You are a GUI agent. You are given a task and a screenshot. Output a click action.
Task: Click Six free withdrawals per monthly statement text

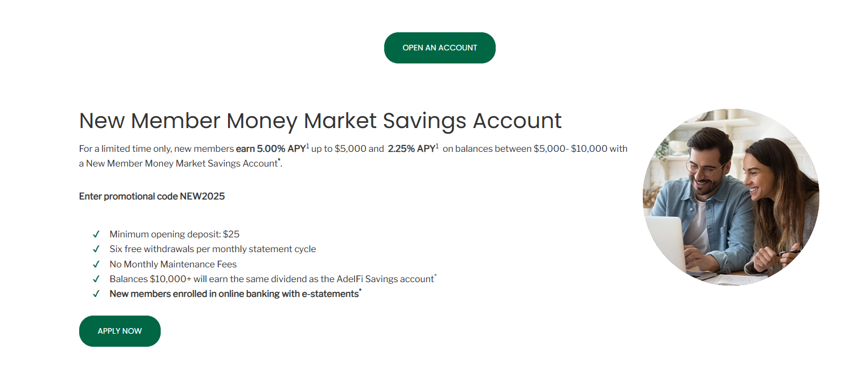click(x=213, y=249)
